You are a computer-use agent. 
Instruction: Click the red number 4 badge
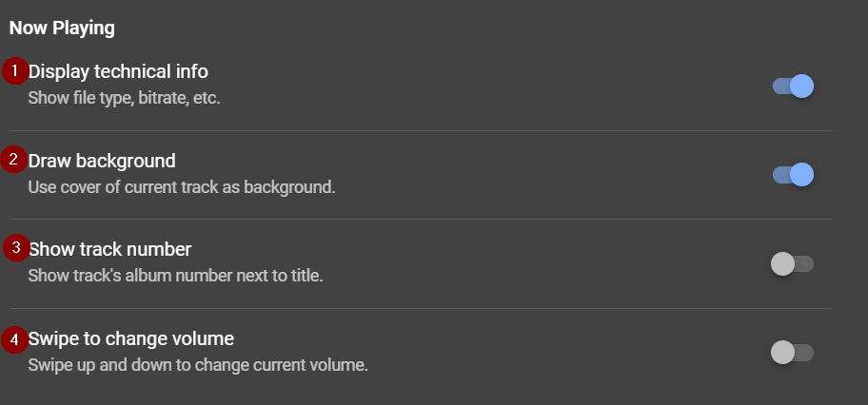tap(14, 337)
